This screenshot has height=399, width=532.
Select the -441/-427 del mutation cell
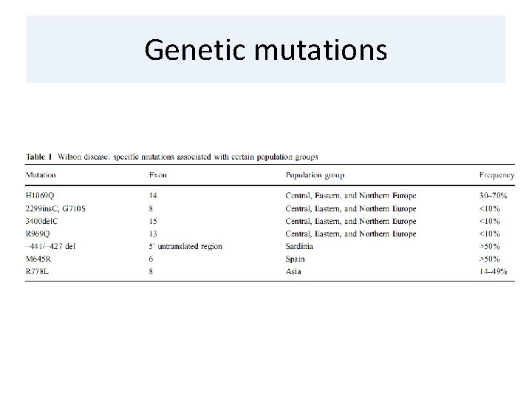click(x=50, y=246)
